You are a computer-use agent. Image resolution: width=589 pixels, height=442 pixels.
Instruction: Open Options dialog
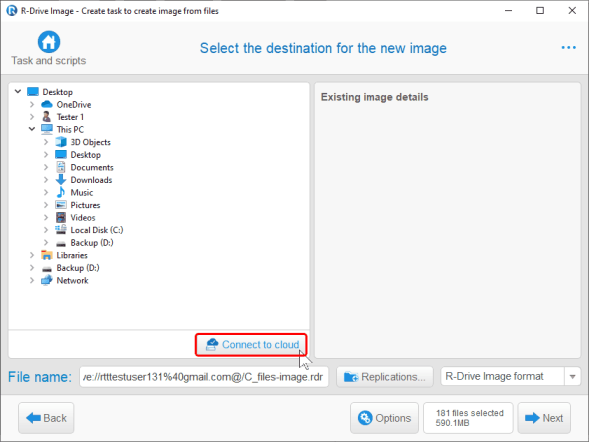point(384,418)
